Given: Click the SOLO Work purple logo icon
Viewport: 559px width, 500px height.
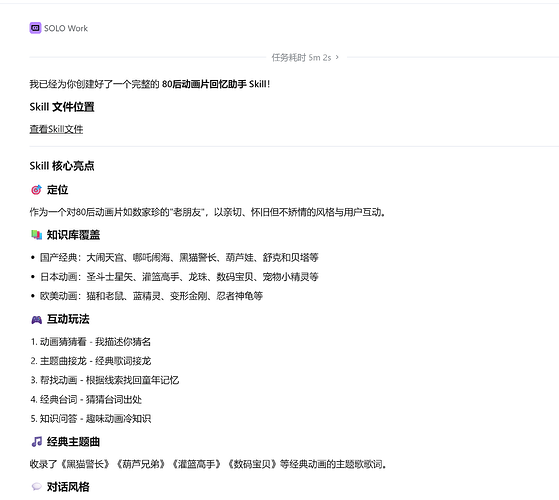Looking at the screenshot, I should coord(35,28).
